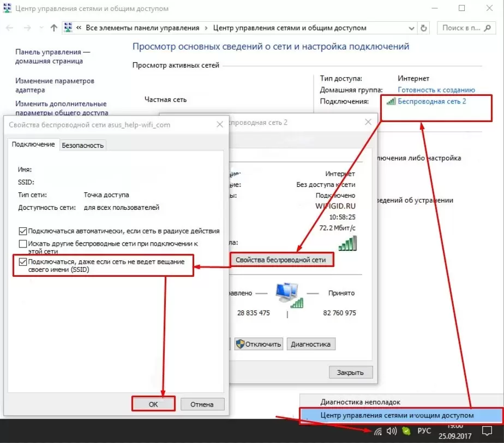Disable 'Подключаться автоматически' checkbox

[23, 231]
